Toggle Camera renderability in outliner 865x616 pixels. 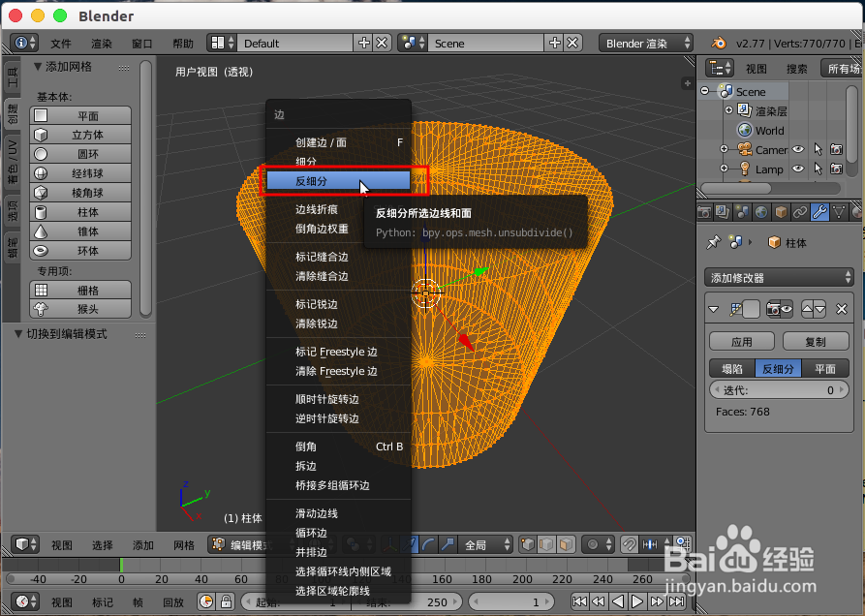coord(836,149)
